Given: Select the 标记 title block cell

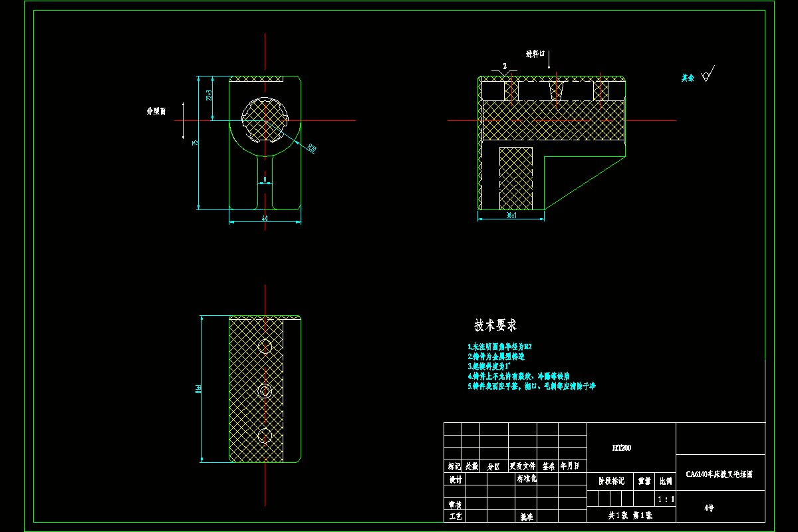Looking at the screenshot, I should click(454, 466).
